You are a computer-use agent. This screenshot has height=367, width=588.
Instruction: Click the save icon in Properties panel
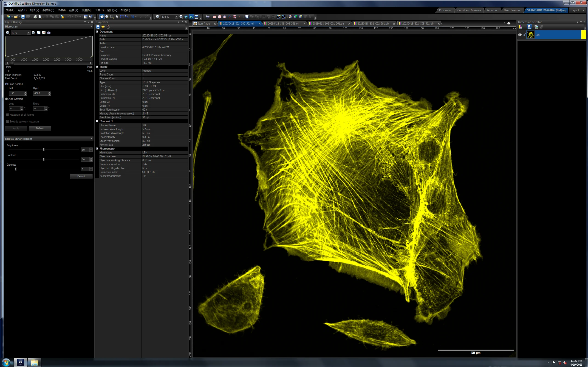98,27
